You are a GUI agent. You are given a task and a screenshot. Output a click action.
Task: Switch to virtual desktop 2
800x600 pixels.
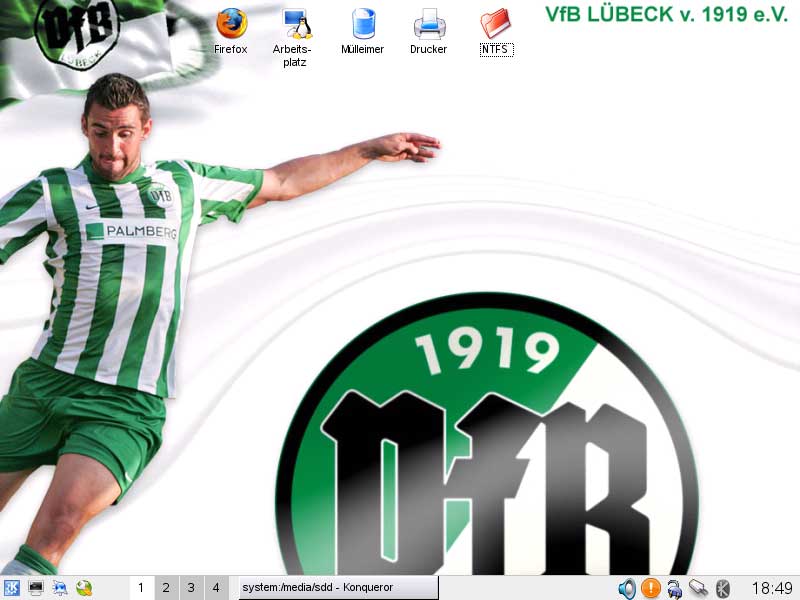(x=166, y=588)
